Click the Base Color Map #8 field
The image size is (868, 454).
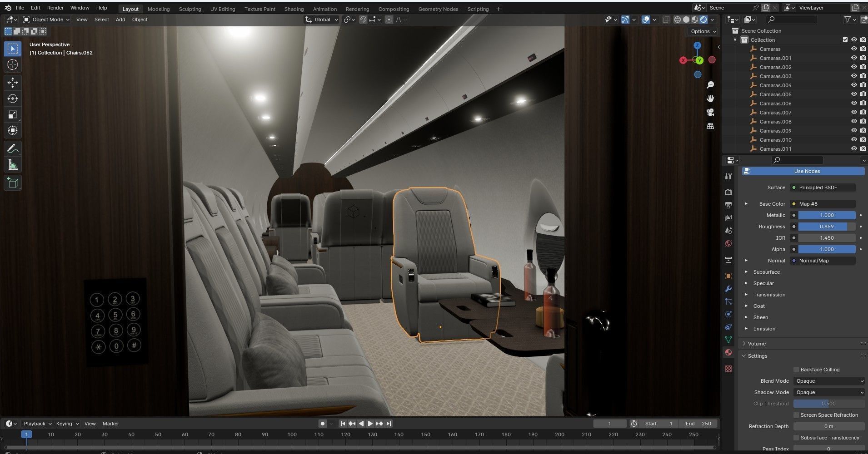pos(823,204)
